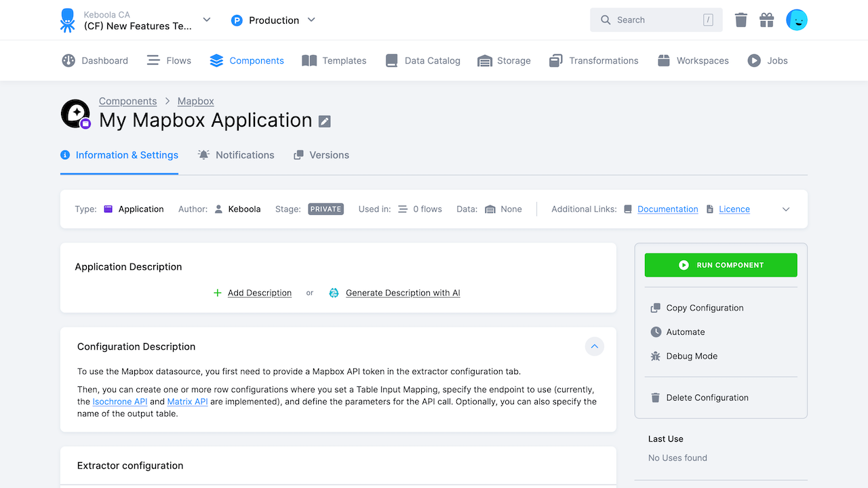
Task: Click the Keboola octopus logo
Action: (x=66, y=20)
